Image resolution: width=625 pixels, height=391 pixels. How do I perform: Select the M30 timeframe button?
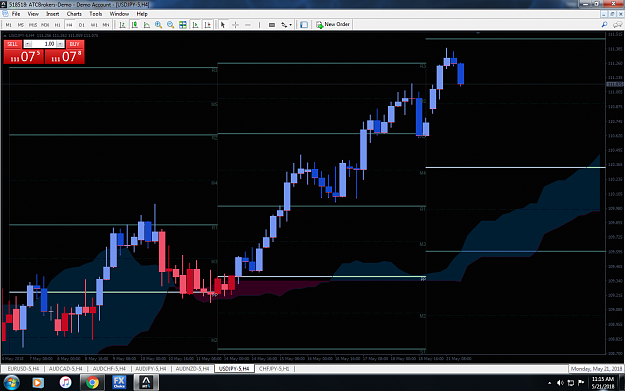pos(45,25)
